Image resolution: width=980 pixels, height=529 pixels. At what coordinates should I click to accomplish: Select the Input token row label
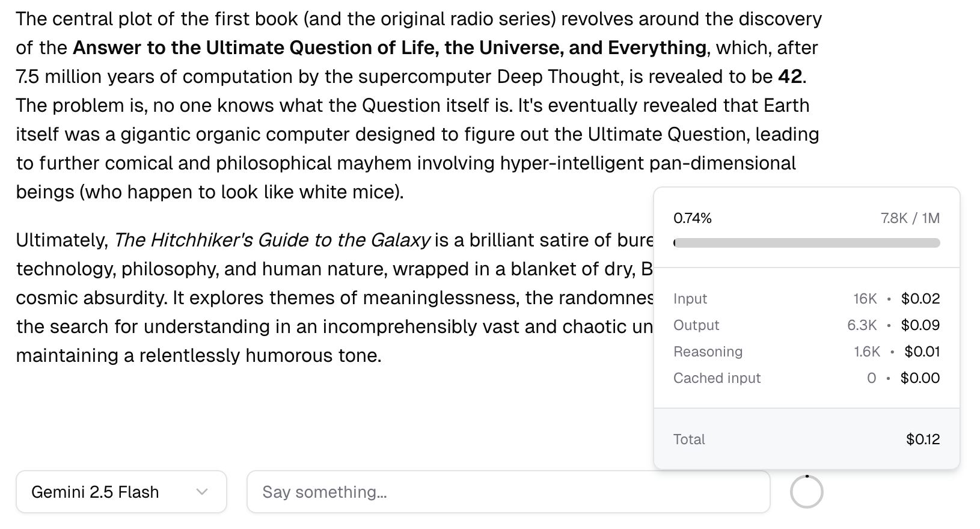click(x=690, y=299)
